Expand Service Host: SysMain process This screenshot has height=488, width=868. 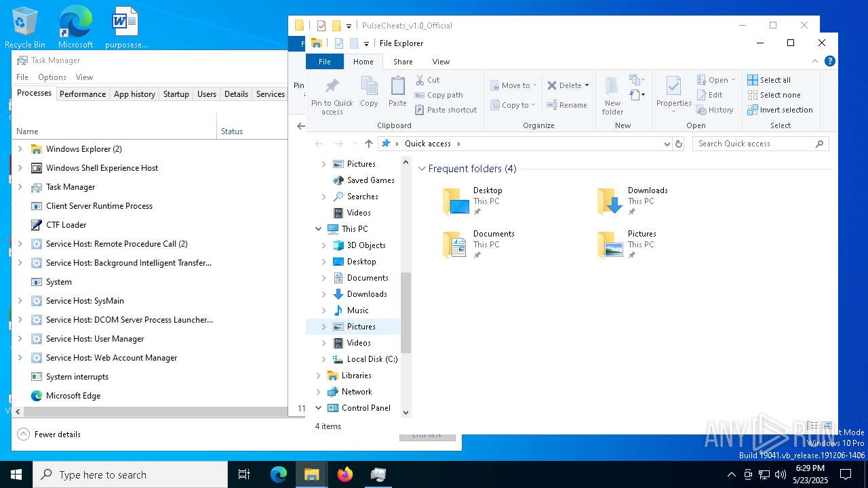click(20, 301)
